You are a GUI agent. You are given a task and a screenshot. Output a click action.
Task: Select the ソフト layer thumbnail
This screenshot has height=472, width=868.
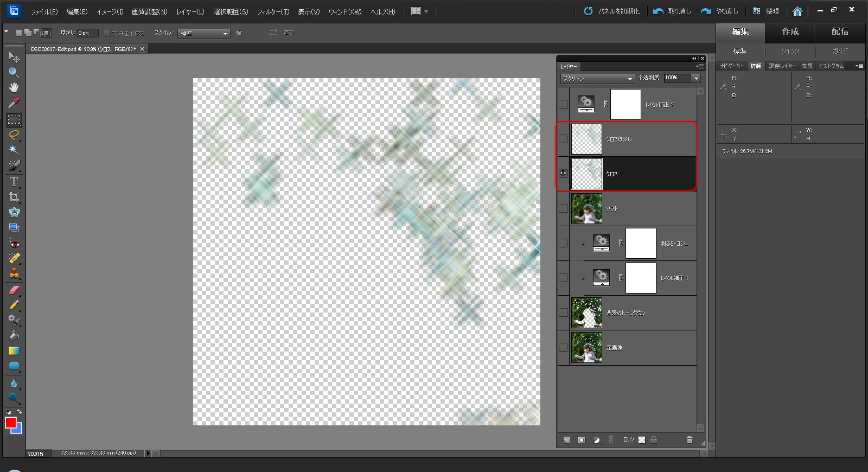586,208
